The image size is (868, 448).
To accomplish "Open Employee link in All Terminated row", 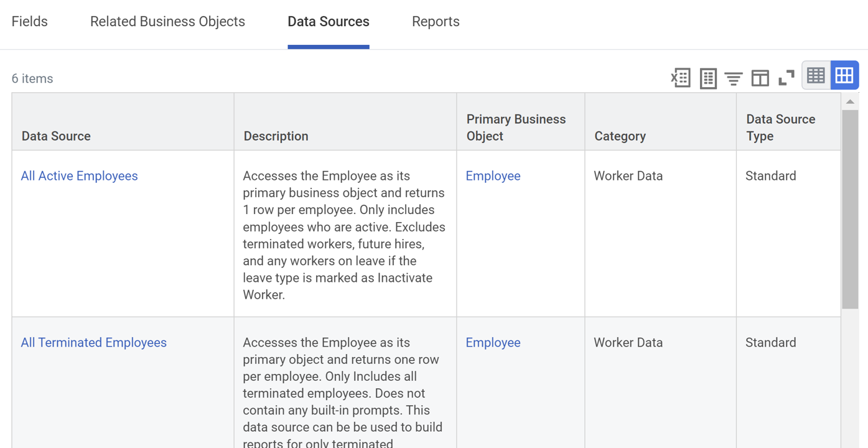I will pyautogui.click(x=493, y=343).
